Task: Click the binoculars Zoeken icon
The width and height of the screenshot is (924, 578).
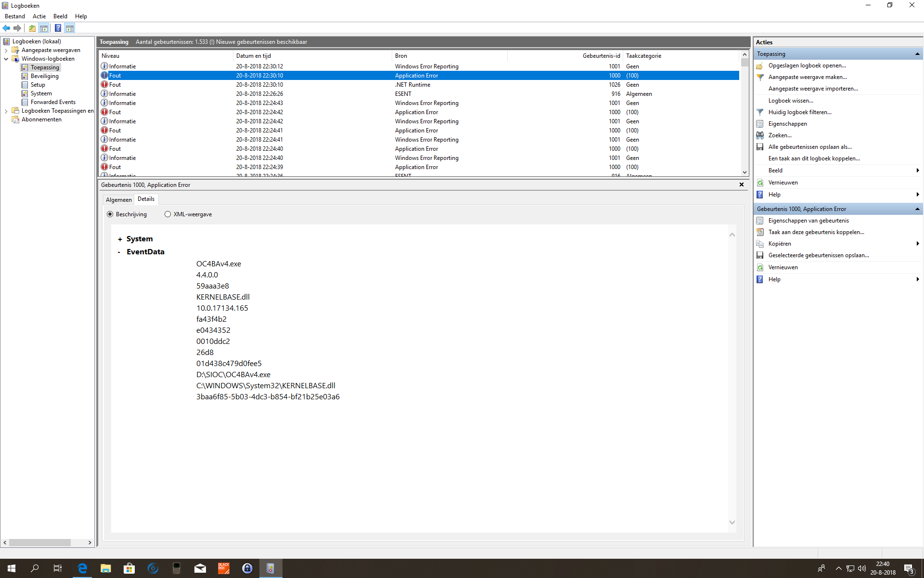Action: [x=760, y=135]
